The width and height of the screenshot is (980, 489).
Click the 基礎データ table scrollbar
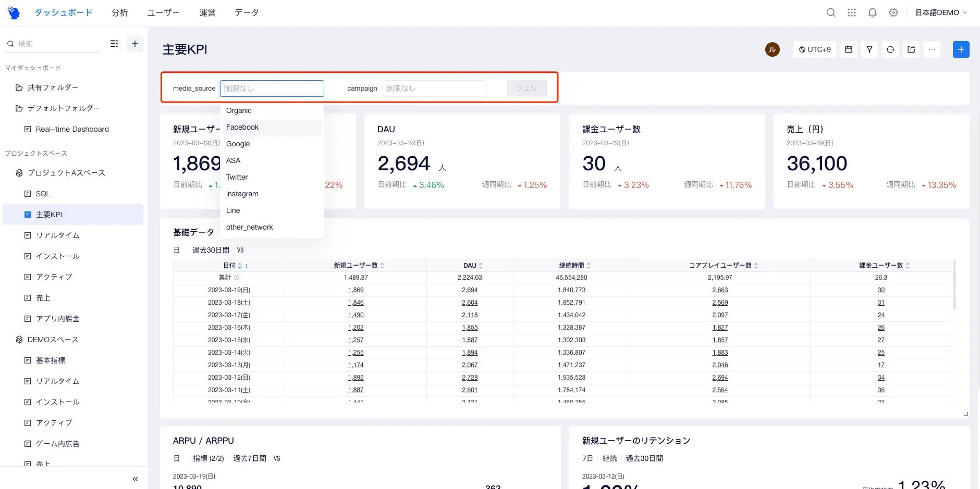tap(954, 284)
